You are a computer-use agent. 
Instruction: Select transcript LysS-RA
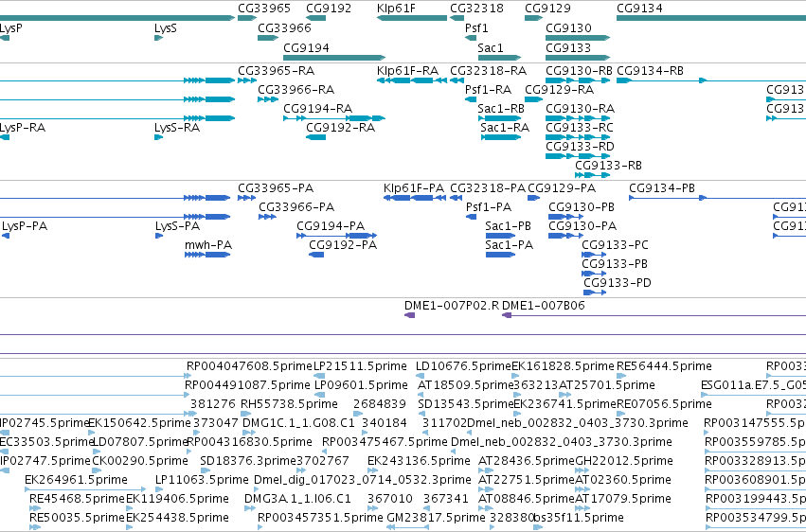point(177,128)
